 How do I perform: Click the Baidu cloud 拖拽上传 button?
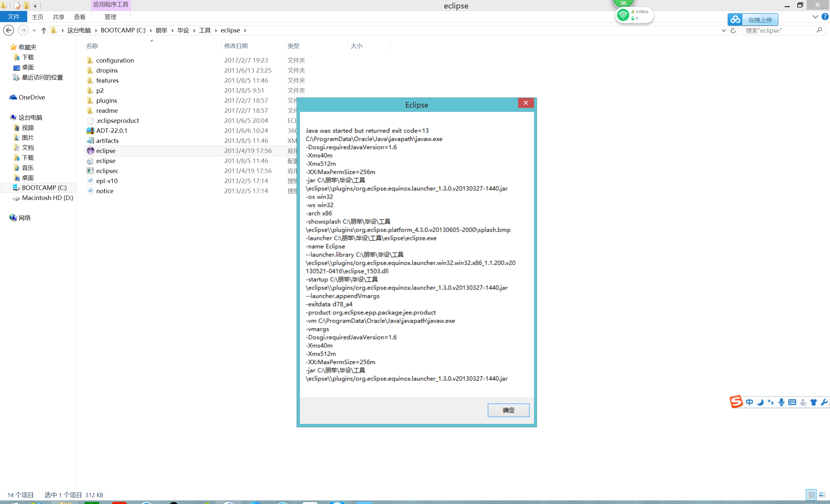pyautogui.click(x=760, y=20)
